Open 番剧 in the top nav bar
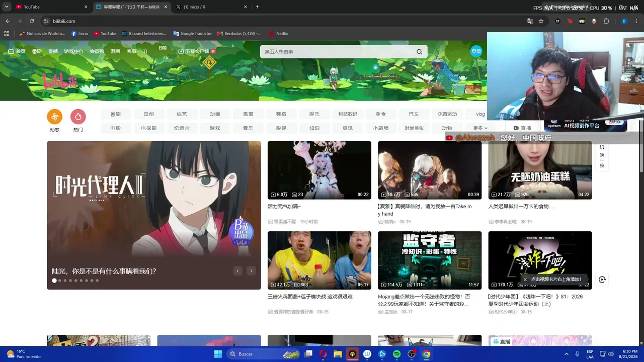Screen dimensions: 644x362 [37, 51]
